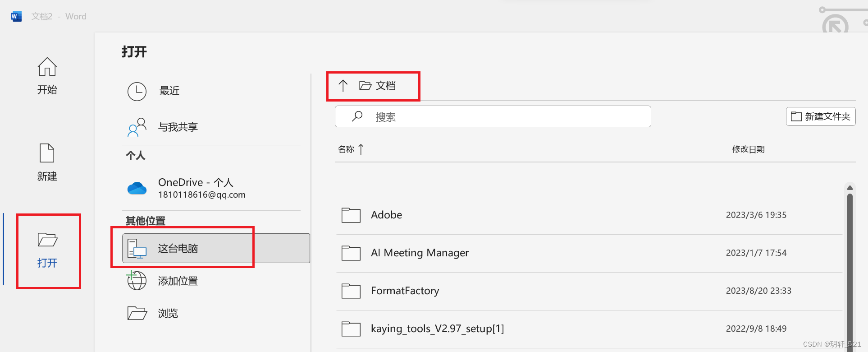The width and height of the screenshot is (868, 352).
Task: Click the house icon above 开始
Action: 47,67
